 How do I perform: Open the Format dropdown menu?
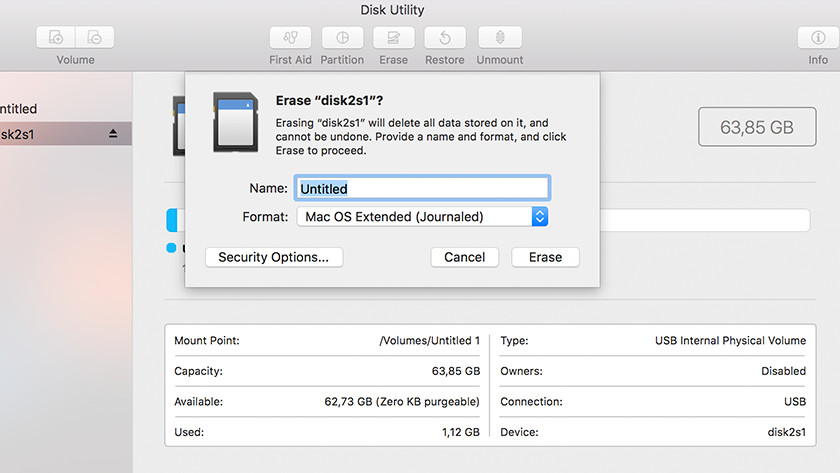coord(420,217)
